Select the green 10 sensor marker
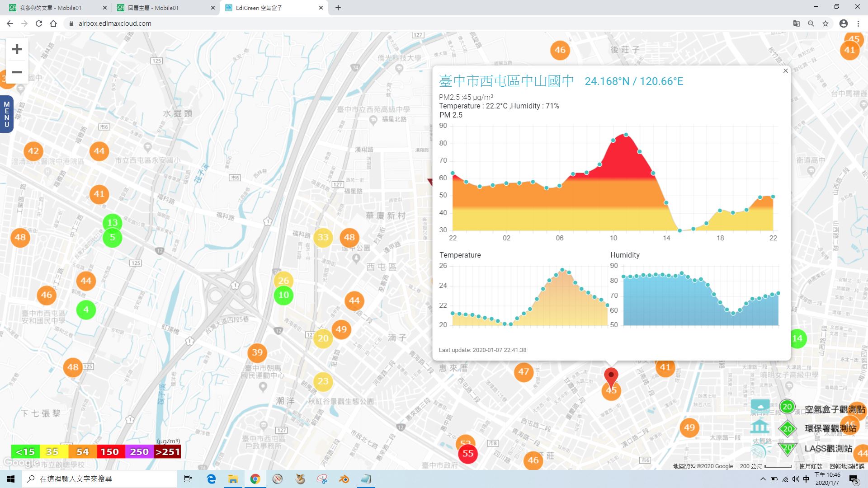Image resolution: width=868 pixels, height=488 pixels. tap(283, 296)
